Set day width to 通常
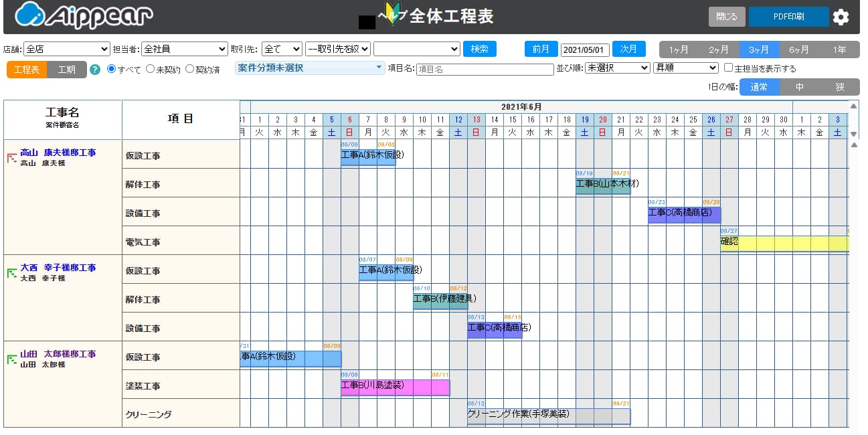Viewport: 868px width, 435px height. (x=759, y=87)
